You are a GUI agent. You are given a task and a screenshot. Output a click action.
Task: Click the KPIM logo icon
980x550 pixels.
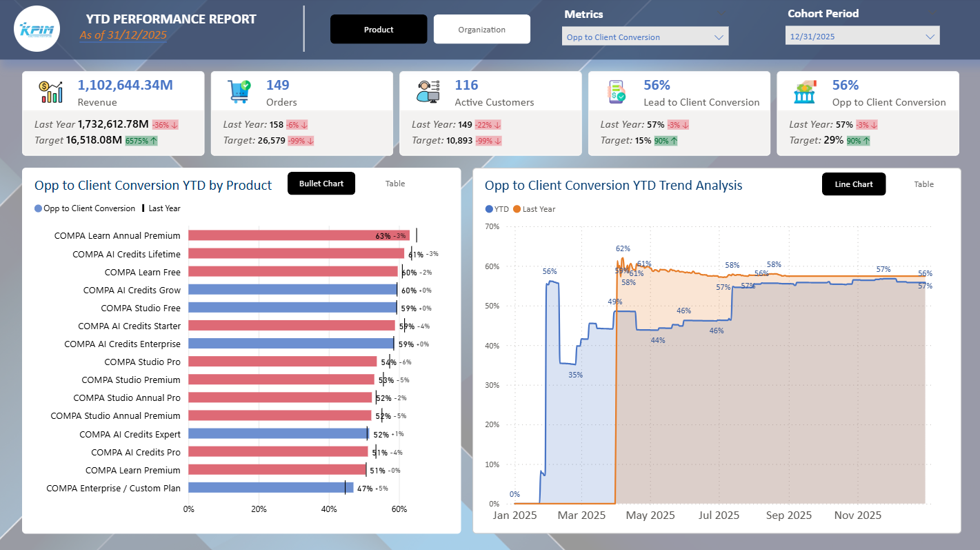pyautogui.click(x=37, y=29)
